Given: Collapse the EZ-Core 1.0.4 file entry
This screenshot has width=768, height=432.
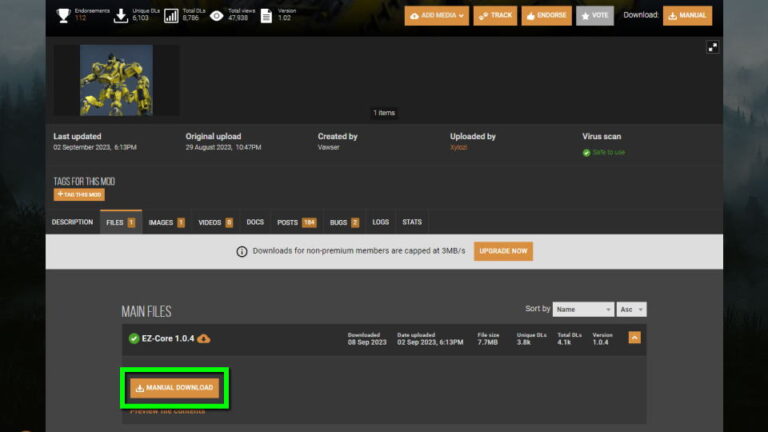Looking at the screenshot, I should pyautogui.click(x=634, y=338).
